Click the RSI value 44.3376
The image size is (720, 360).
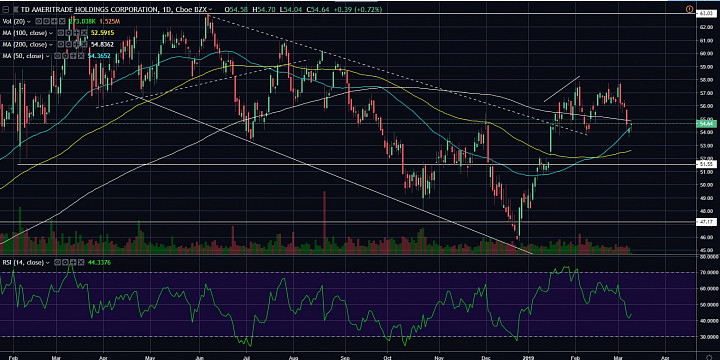99,263
